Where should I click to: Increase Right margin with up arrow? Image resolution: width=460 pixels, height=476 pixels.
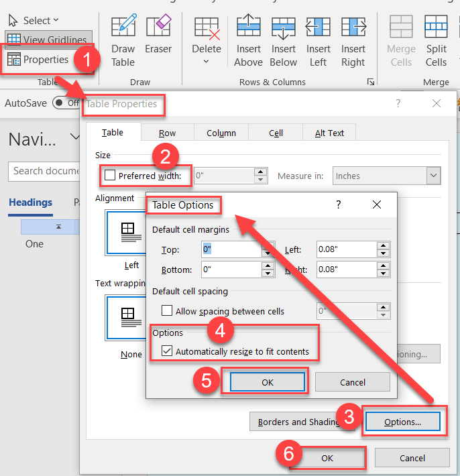click(x=383, y=265)
